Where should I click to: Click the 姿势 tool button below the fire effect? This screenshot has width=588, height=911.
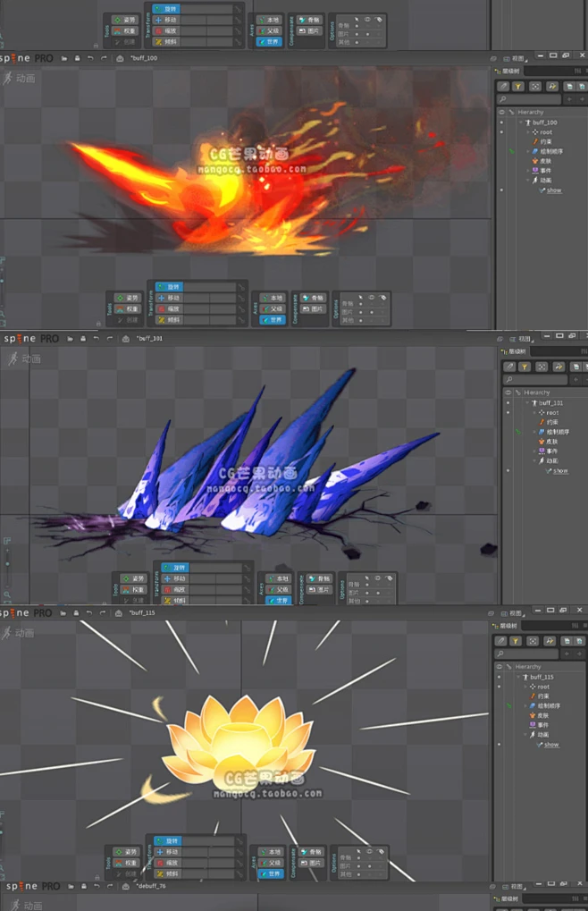pyautogui.click(x=128, y=298)
